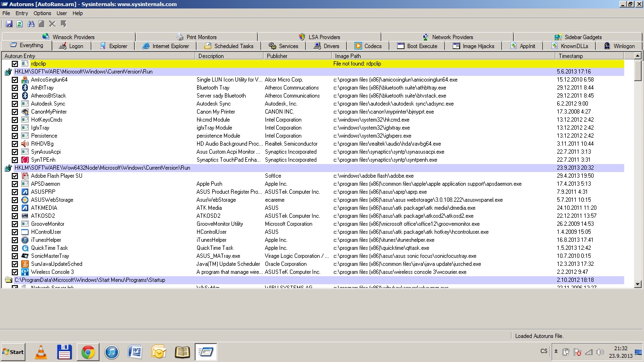Click the iTunes icon in the taskbar
The image size is (644, 362).
[112, 352]
